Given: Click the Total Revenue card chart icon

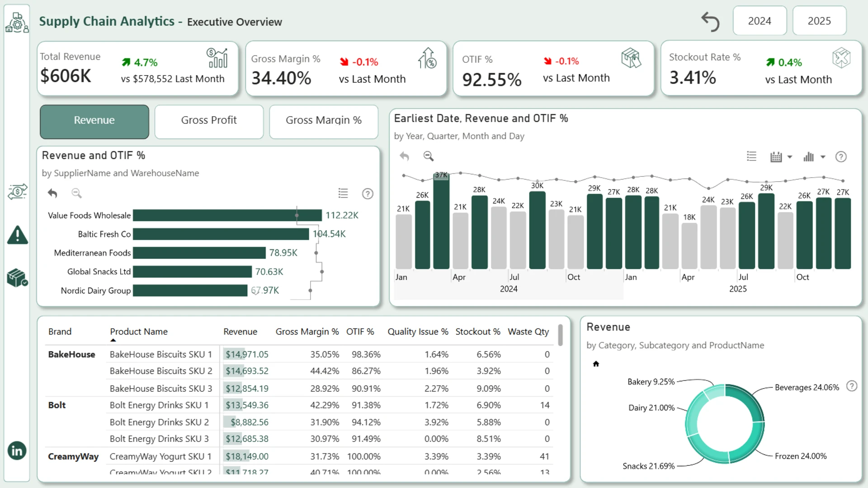Looking at the screenshot, I should [x=217, y=58].
